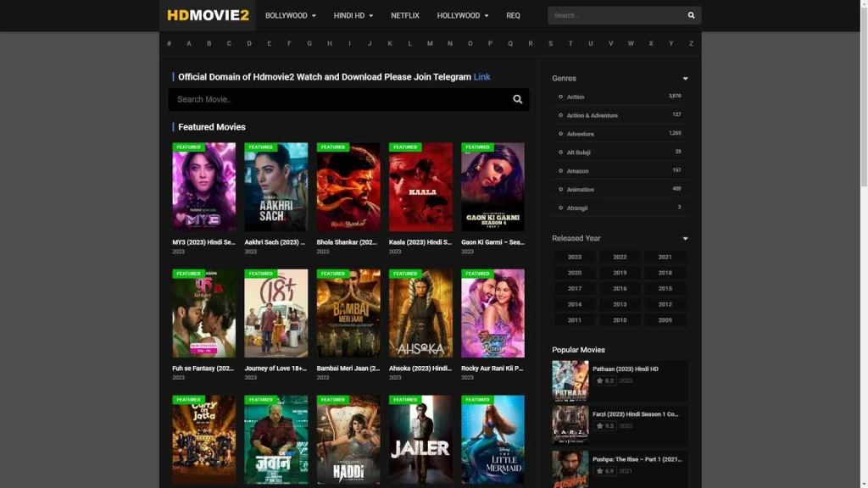Image resolution: width=868 pixels, height=488 pixels.
Task: Browse titles starting with letter K
Action: (389, 42)
